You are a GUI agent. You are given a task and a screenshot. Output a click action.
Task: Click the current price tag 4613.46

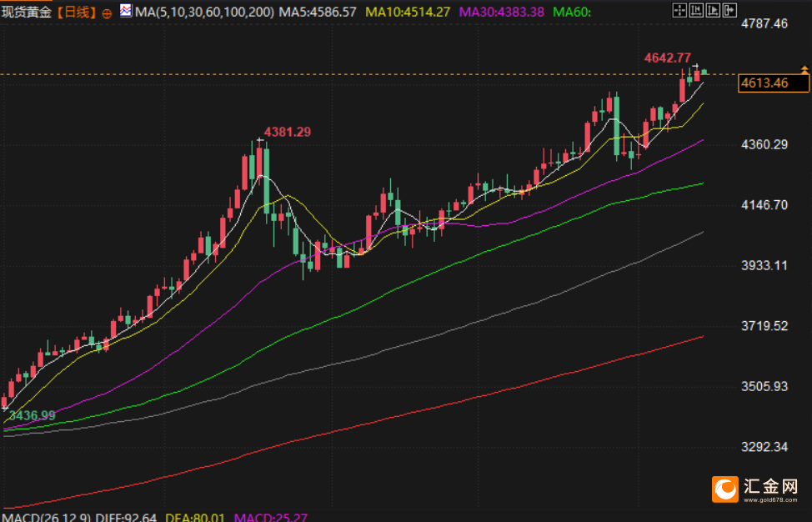point(773,83)
